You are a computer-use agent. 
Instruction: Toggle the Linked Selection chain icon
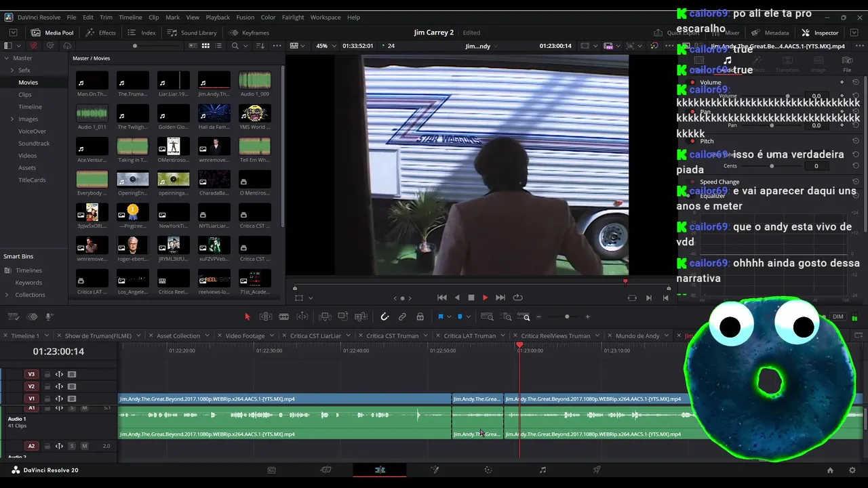pyautogui.click(x=402, y=317)
